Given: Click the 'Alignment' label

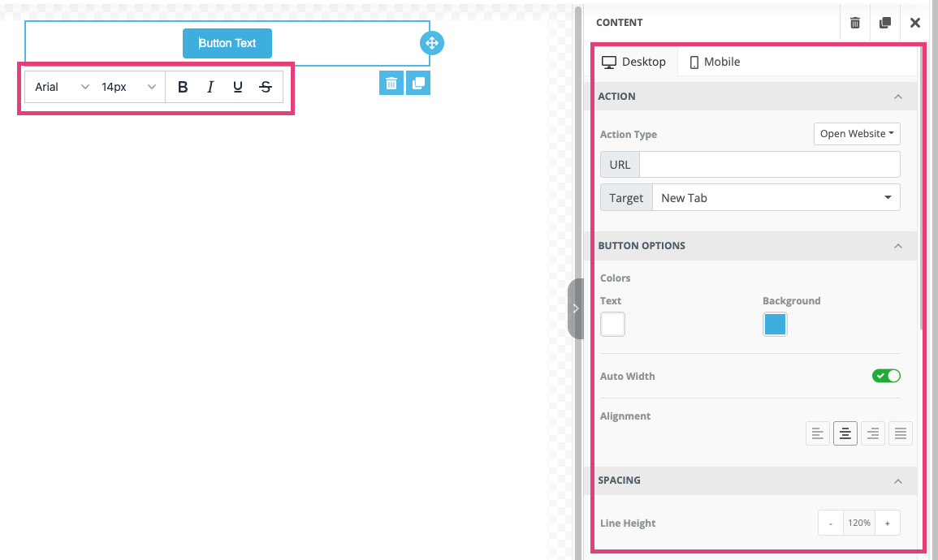Looking at the screenshot, I should click(625, 416).
